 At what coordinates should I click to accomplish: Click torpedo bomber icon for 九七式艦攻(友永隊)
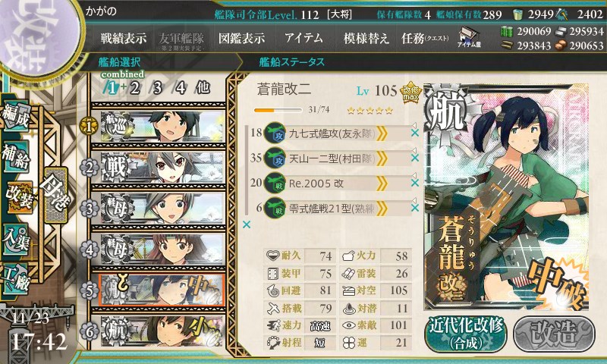[275, 133]
